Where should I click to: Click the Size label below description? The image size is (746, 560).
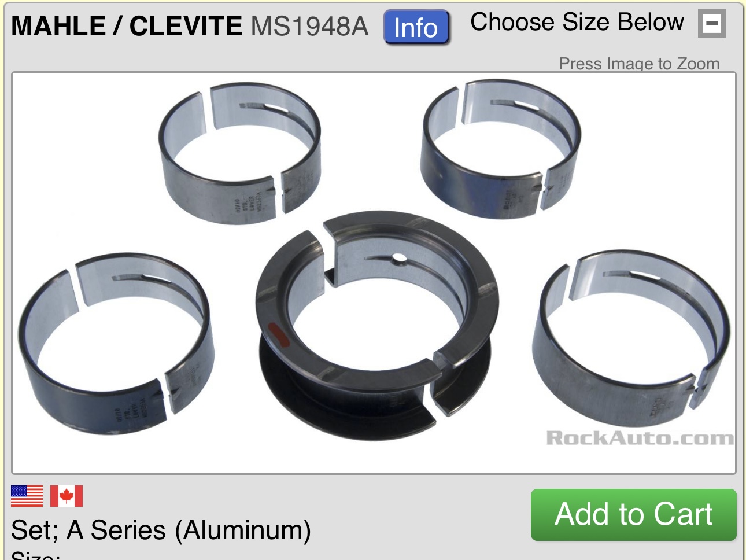click(36, 555)
